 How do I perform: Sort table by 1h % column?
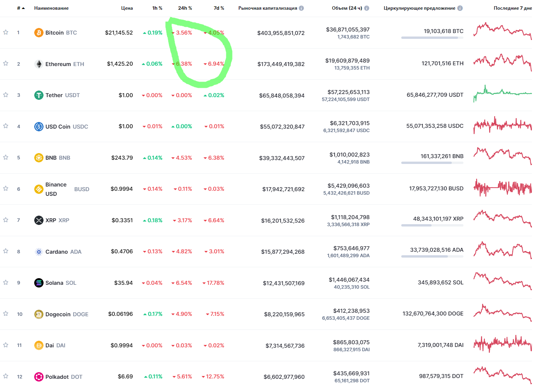(157, 8)
